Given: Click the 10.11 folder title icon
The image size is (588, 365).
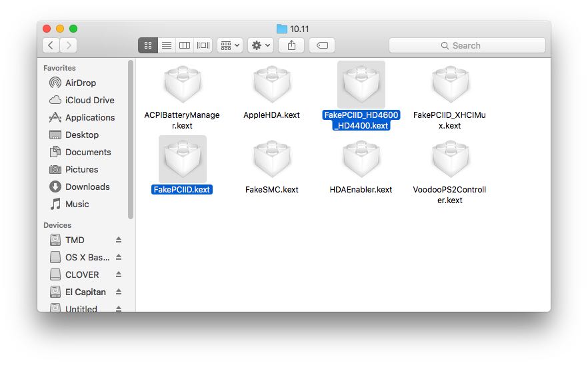Looking at the screenshot, I should [x=281, y=29].
